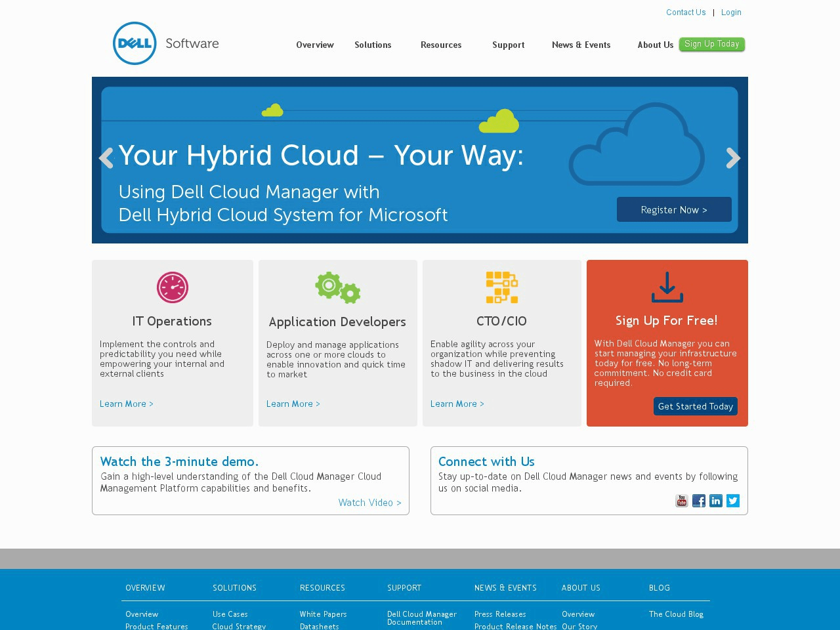Click the CTO/CIO heading
The image size is (840, 630).
(x=501, y=321)
